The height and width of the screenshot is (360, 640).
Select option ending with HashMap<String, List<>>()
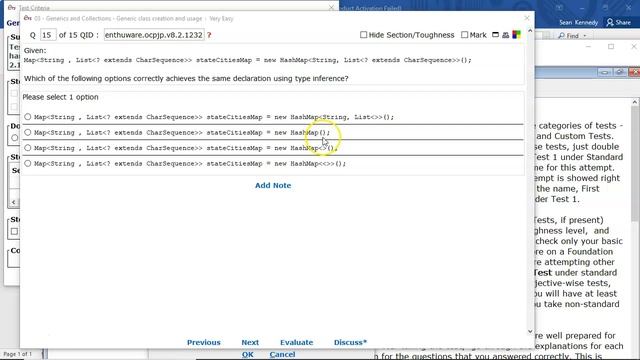(x=27, y=117)
